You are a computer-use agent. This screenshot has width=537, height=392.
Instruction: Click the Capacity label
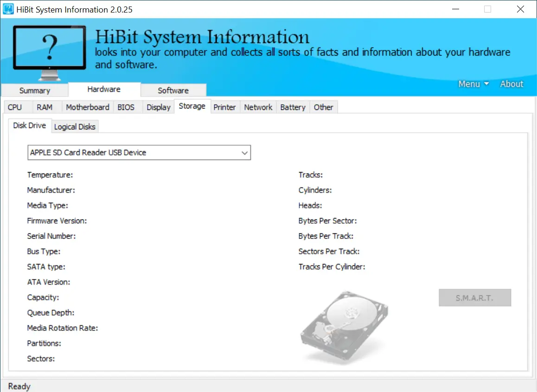pyautogui.click(x=43, y=297)
